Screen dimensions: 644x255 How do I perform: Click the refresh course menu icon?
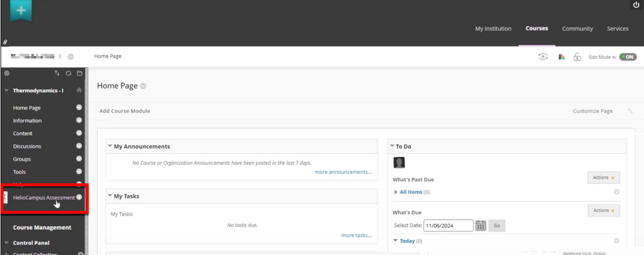(68, 73)
